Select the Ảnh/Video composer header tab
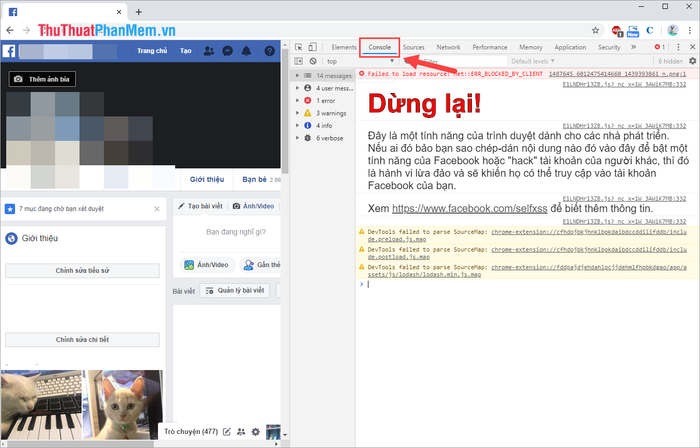 [254, 206]
